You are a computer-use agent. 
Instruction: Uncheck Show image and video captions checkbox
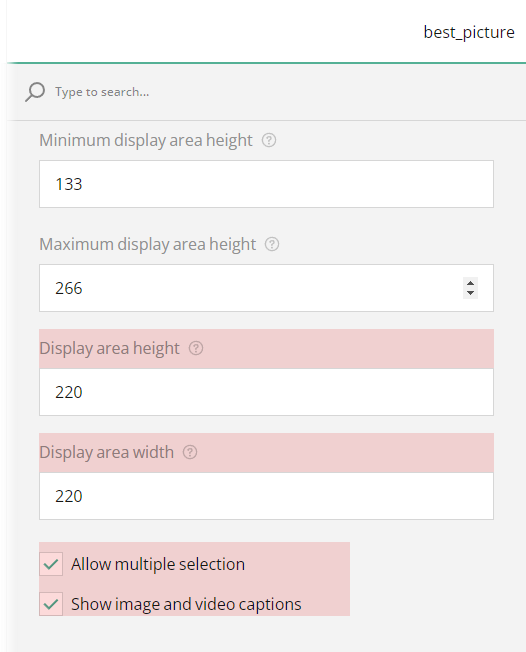(51, 604)
